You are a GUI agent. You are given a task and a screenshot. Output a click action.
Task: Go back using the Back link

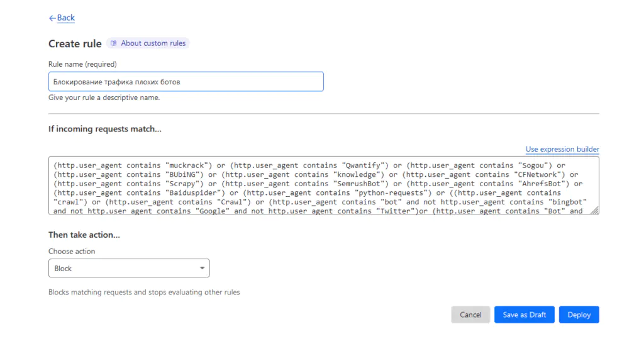pyautogui.click(x=65, y=18)
